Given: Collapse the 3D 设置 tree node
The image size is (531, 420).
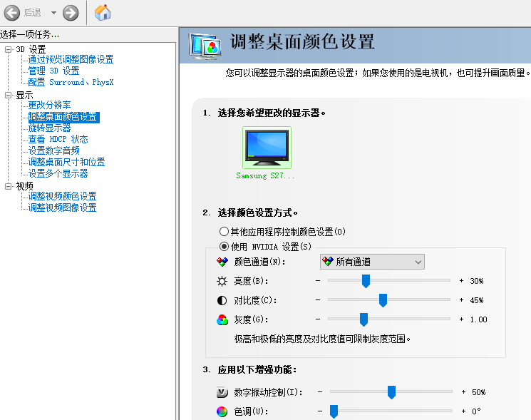Looking at the screenshot, I should click(9, 49).
